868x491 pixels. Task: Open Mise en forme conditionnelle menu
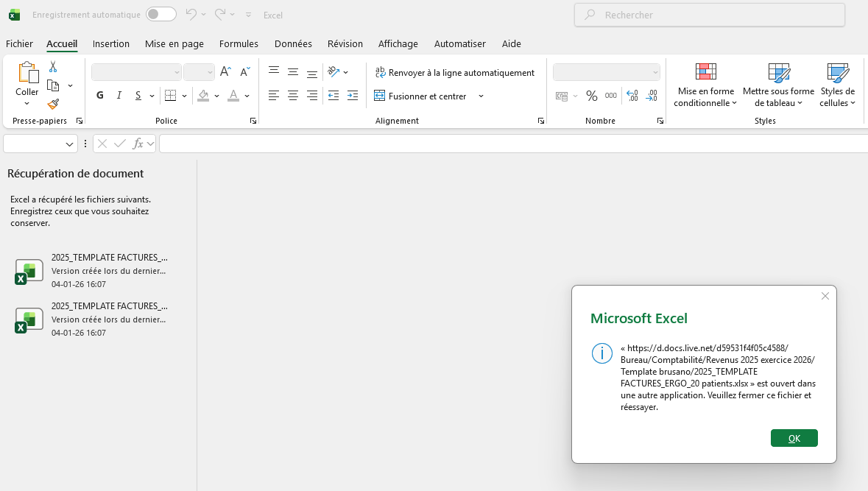coord(706,85)
